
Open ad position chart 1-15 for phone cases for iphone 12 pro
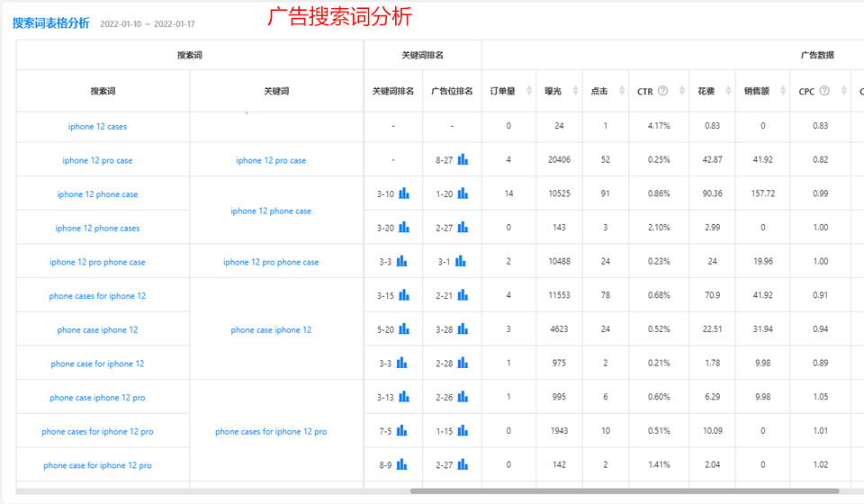pyautogui.click(x=463, y=430)
